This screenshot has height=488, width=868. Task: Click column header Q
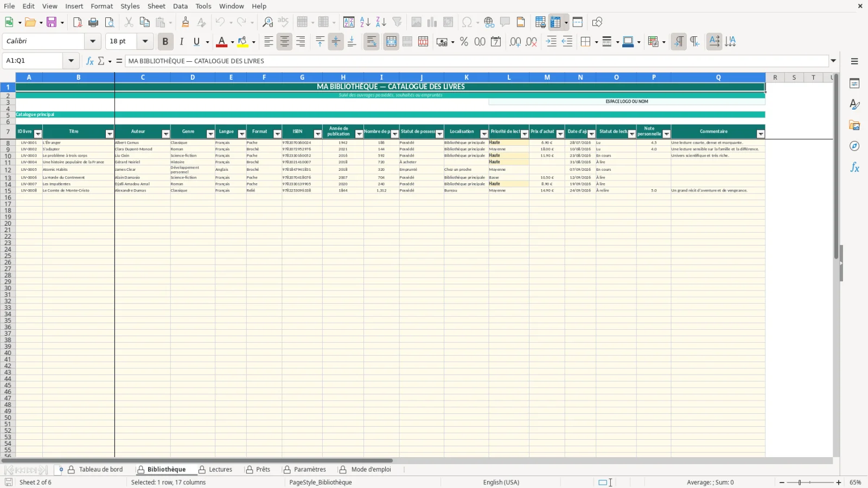pos(718,78)
